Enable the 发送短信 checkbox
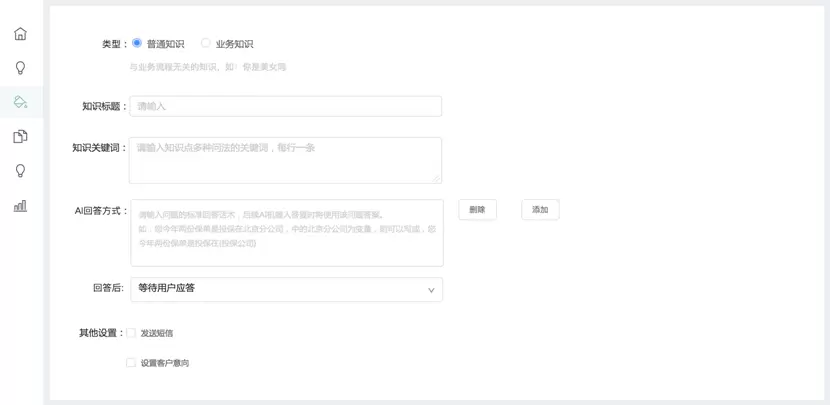Viewport: 830px width, 405px height. pos(131,333)
